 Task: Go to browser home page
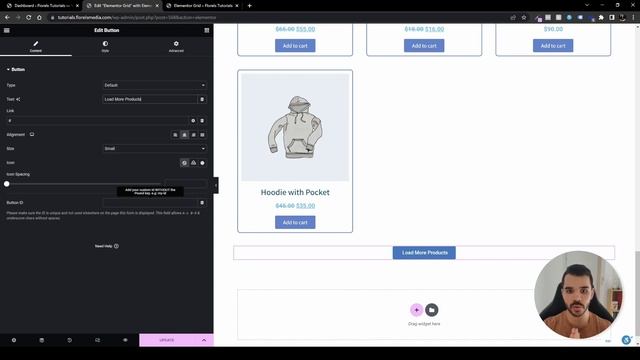pos(39,18)
